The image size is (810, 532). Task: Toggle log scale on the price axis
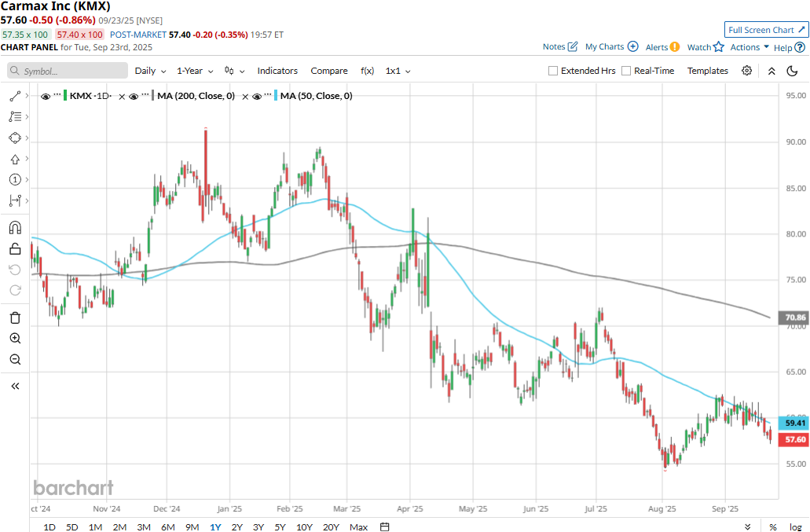coord(796,526)
